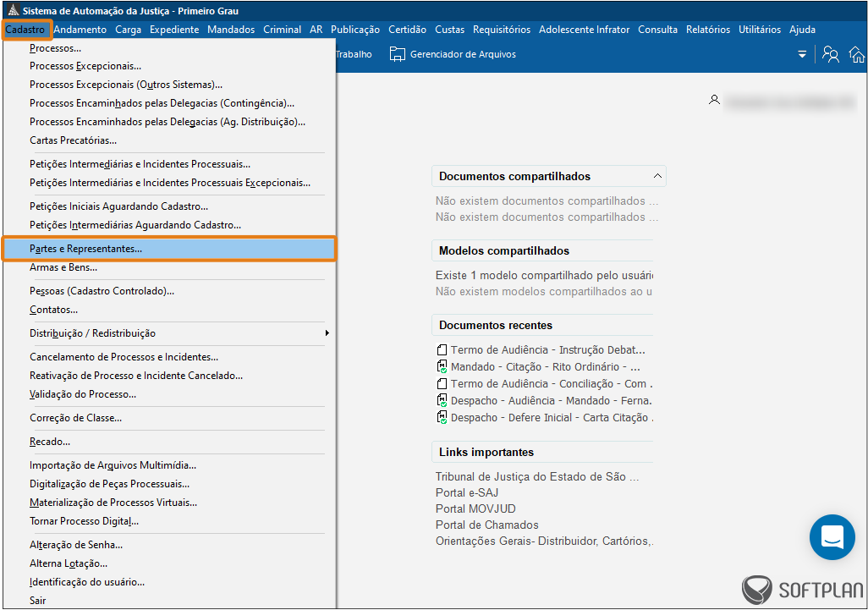This screenshot has width=868, height=610.
Task: Open the Carga menu
Action: point(128,30)
